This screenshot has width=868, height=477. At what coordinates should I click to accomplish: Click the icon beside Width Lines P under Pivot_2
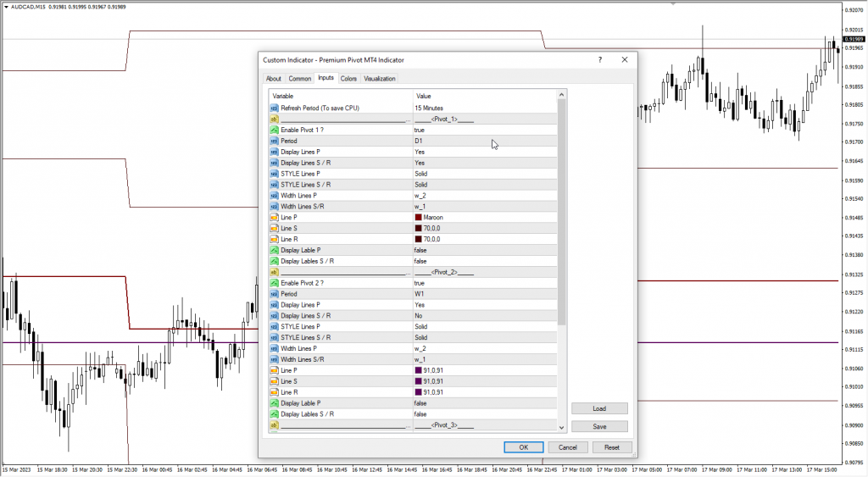[x=274, y=348]
